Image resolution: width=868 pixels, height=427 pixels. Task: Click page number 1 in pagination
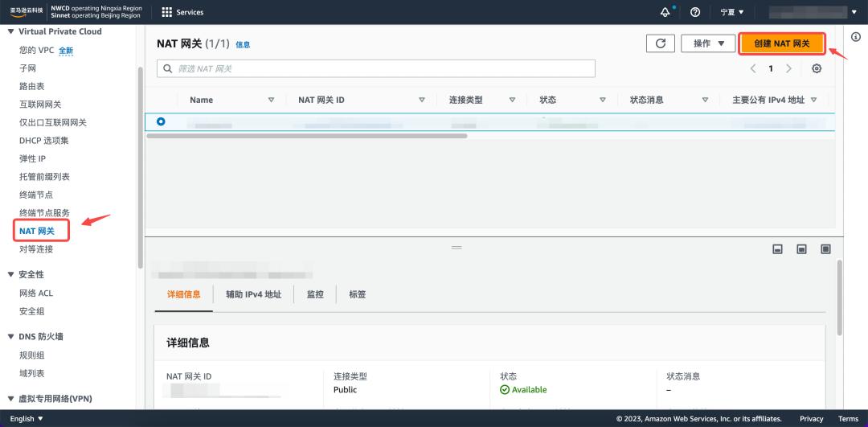tap(771, 68)
